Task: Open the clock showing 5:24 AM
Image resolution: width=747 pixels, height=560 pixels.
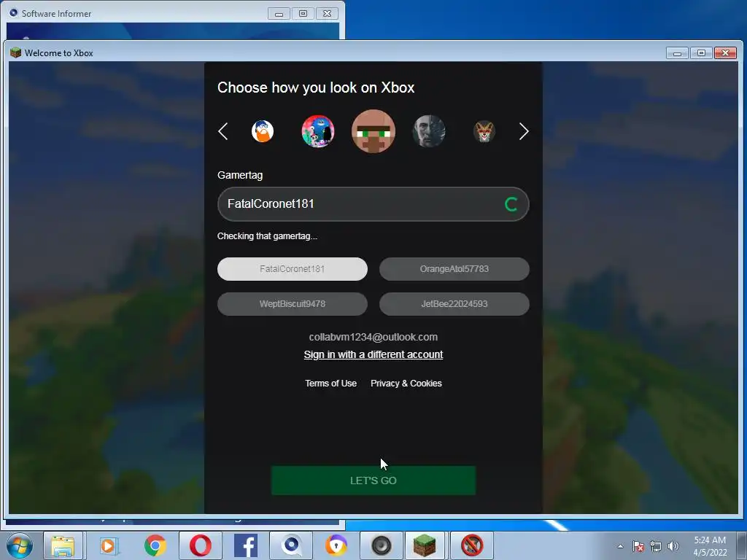Action: point(710,546)
